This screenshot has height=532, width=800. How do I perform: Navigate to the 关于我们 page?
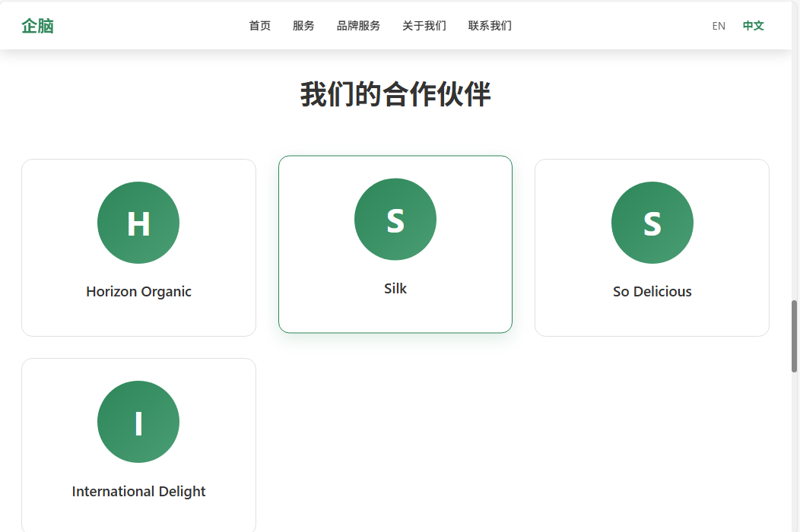[424, 26]
